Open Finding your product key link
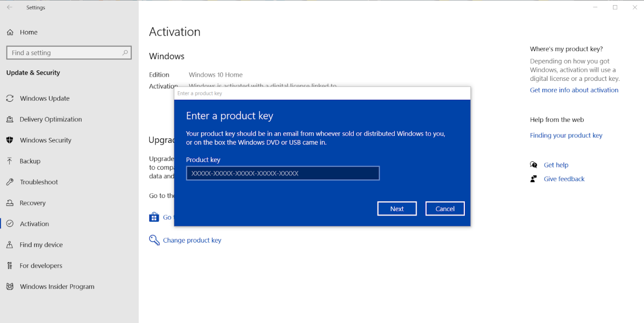 566,135
